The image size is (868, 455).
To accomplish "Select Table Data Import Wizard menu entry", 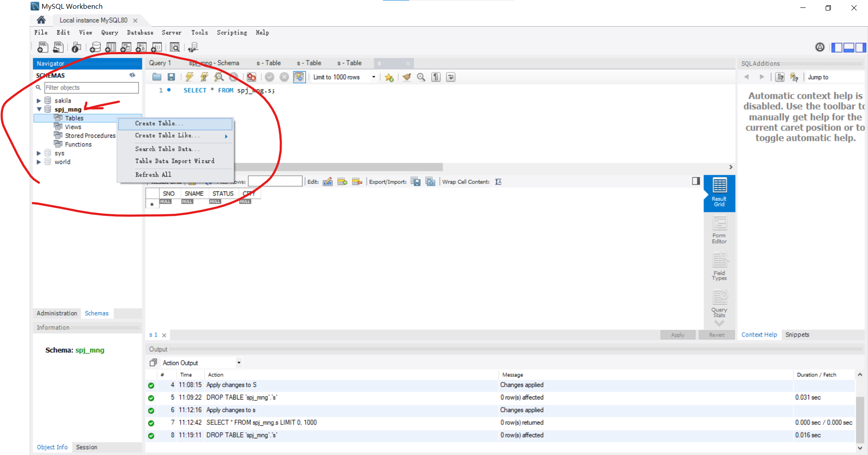I will pos(175,161).
